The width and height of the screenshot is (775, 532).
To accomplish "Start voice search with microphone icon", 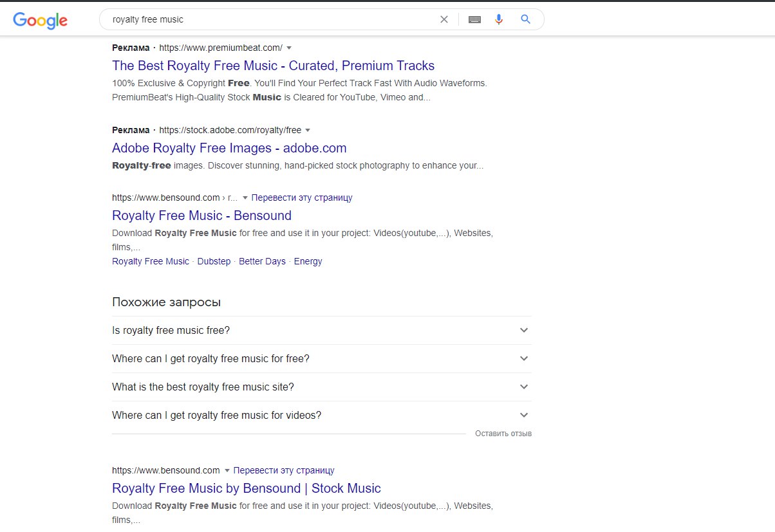I will pos(499,19).
